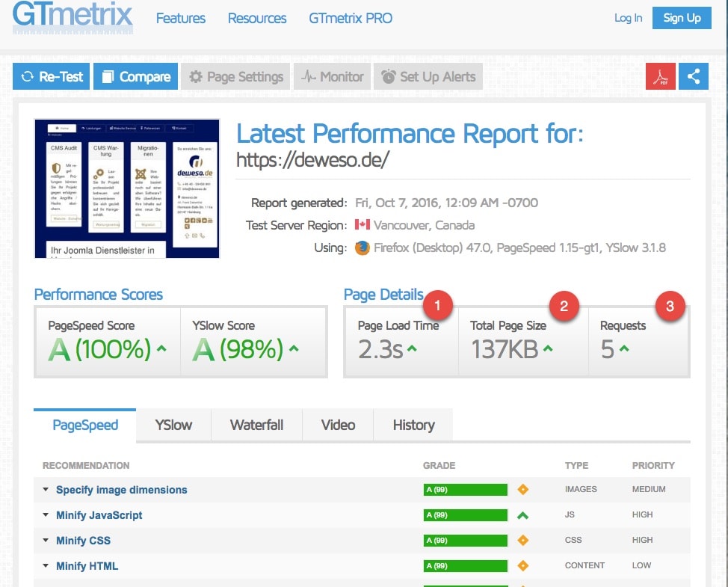Image resolution: width=728 pixels, height=587 pixels.
Task: Click the Re-Test button
Action: coord(52,76)
